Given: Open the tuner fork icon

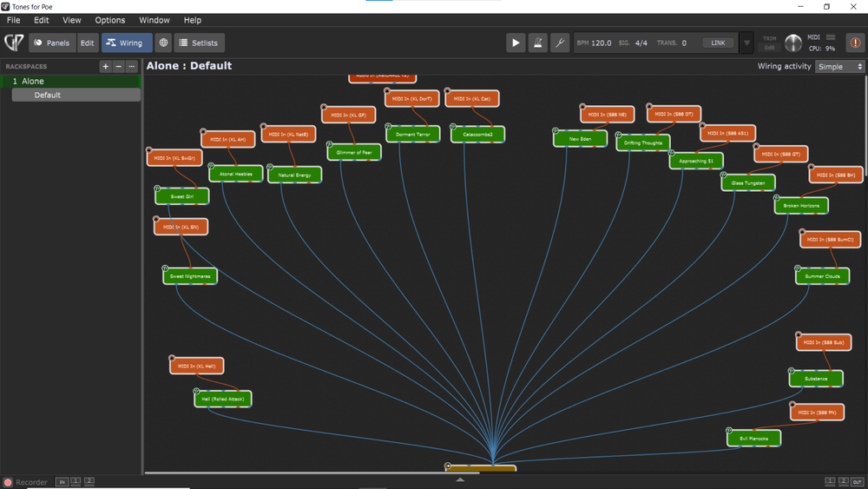Looking at the screenshot, I should 560,43.
